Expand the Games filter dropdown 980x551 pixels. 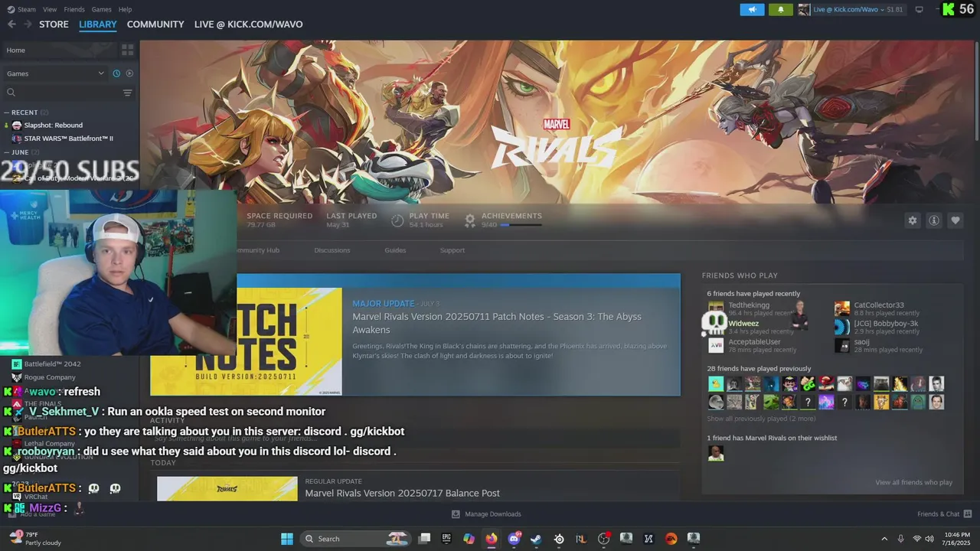coord(55,73)
